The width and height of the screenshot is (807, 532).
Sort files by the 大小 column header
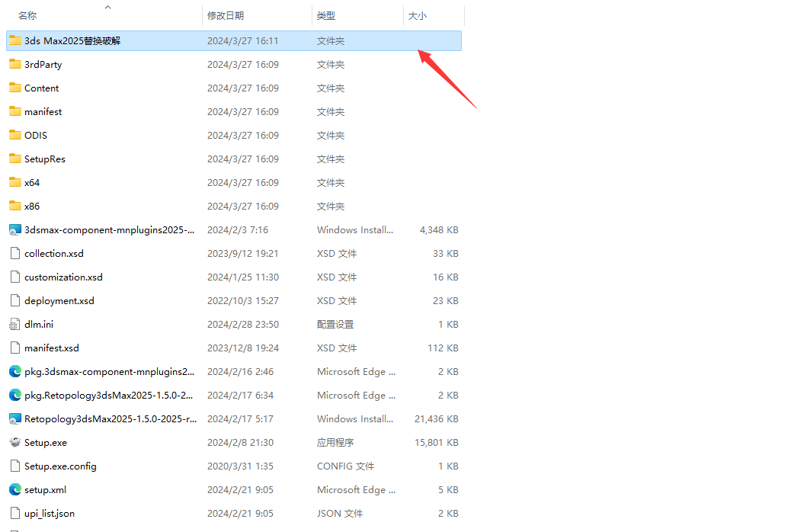click(x=418, y=16)
